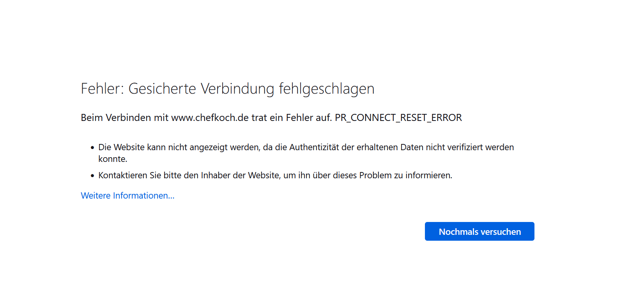The width and height of the screenshot is (644, 300).
Task: Click the words Problem zu informieren
Action: pos(406,176)
